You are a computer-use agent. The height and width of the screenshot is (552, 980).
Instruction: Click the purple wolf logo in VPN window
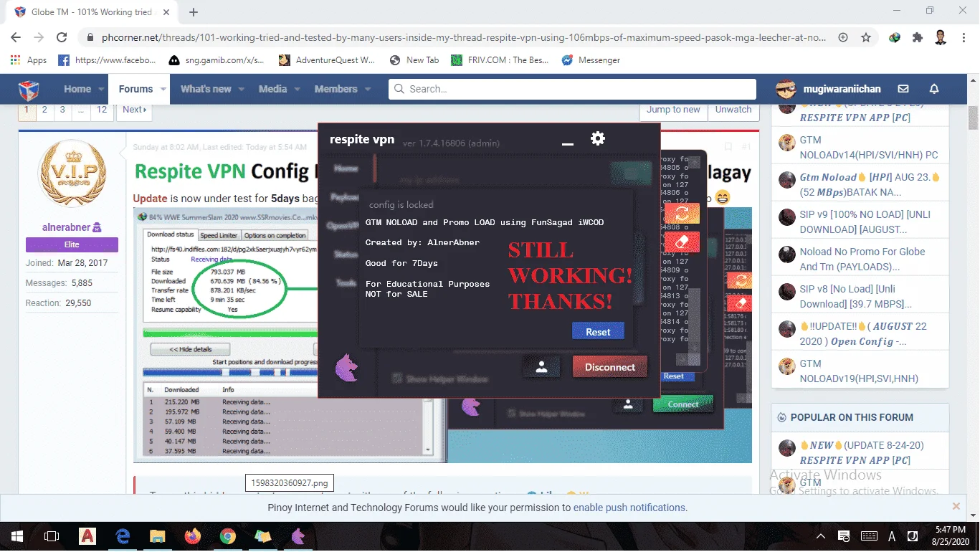347,368
